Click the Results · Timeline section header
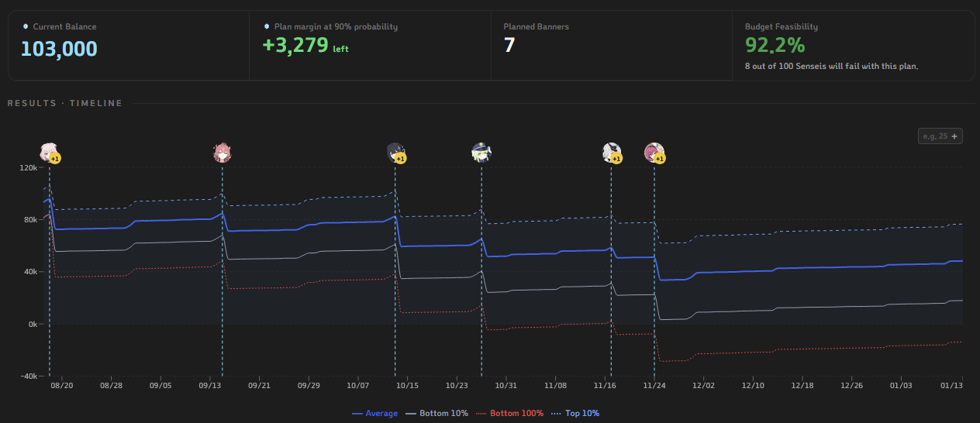This screenshot has width=980, height=423. (x=65, y=103)
